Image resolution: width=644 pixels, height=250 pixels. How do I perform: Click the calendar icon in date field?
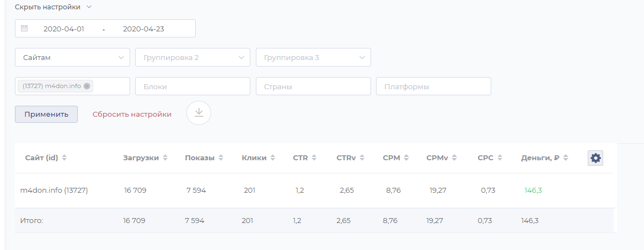24,28
